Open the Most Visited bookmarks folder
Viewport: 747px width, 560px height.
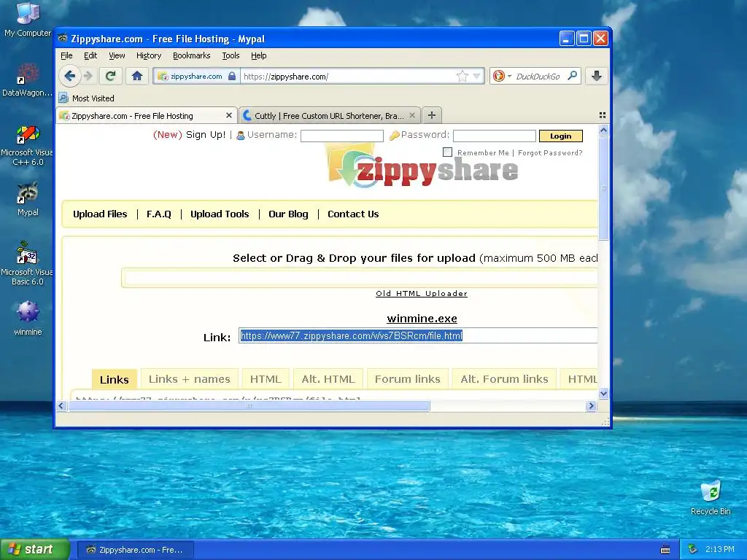[87, 98]
